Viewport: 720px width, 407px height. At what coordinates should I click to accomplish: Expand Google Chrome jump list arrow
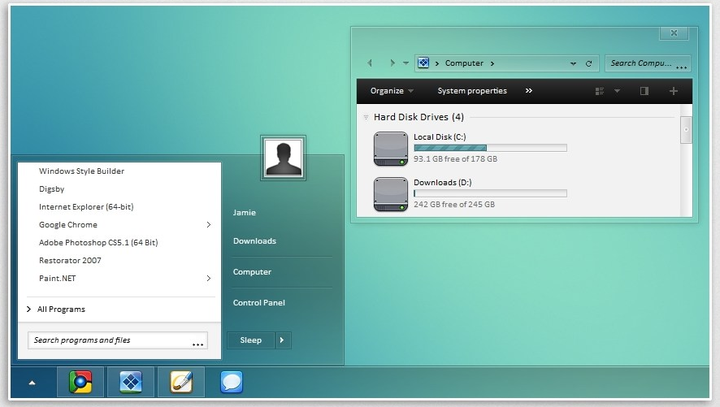coord(208,225)
